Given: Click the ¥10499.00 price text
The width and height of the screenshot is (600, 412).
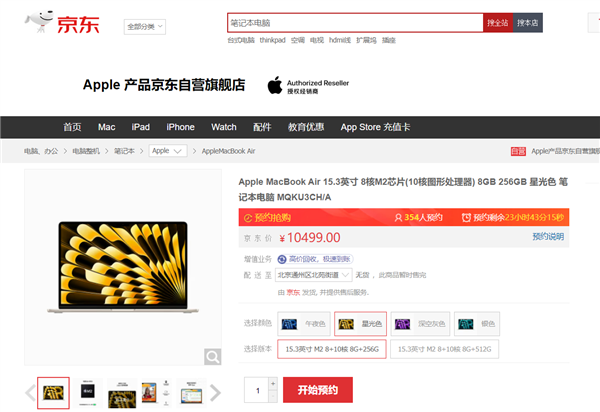Looking at the screenshot, I should click(310, 238).
